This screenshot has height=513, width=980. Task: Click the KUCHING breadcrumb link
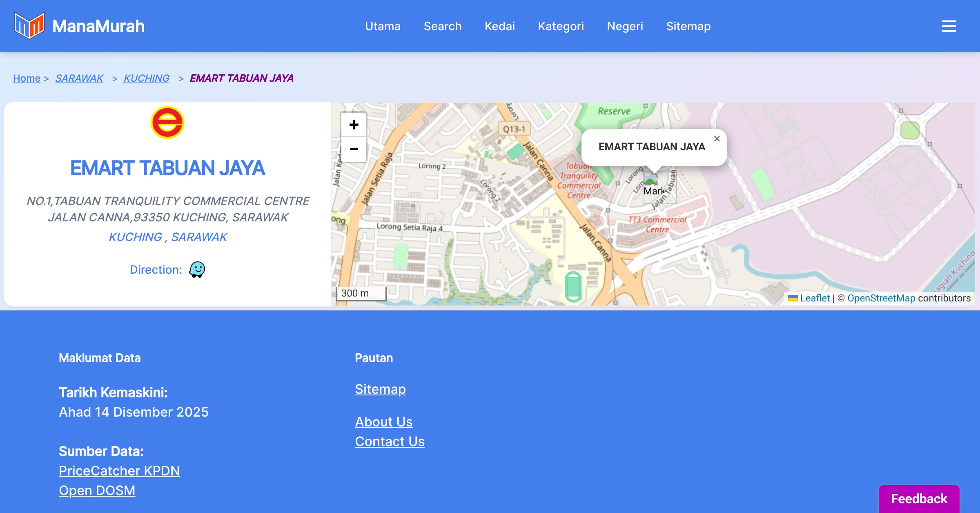coord(146,78)
